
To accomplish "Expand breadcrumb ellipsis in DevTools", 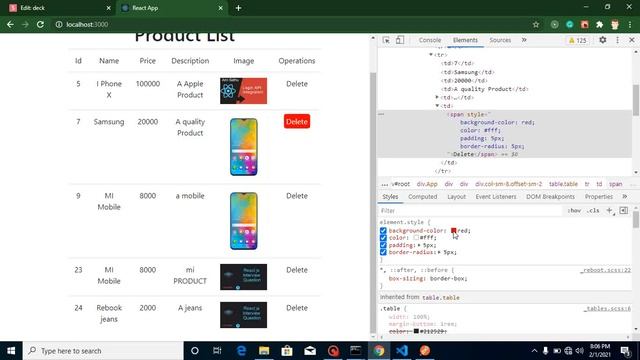I will coord(384,184).
